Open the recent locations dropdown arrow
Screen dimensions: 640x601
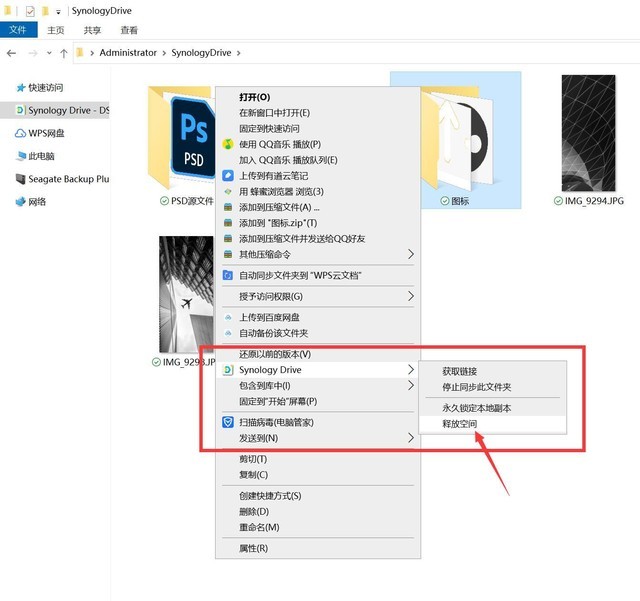click(49, 53)
